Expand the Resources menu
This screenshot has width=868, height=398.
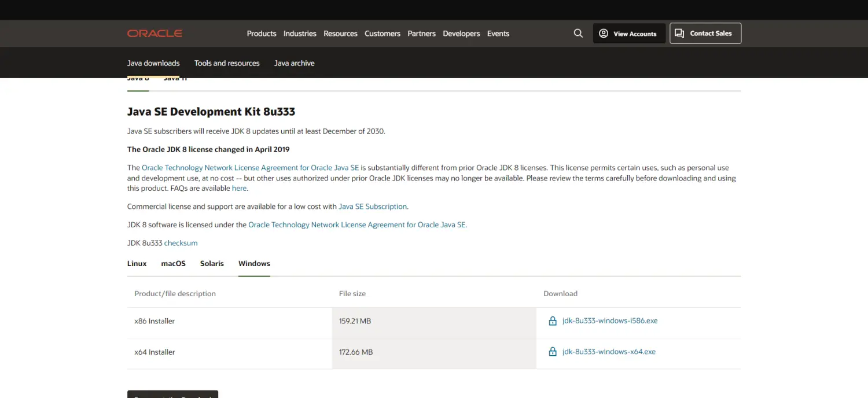click(340, 34)
